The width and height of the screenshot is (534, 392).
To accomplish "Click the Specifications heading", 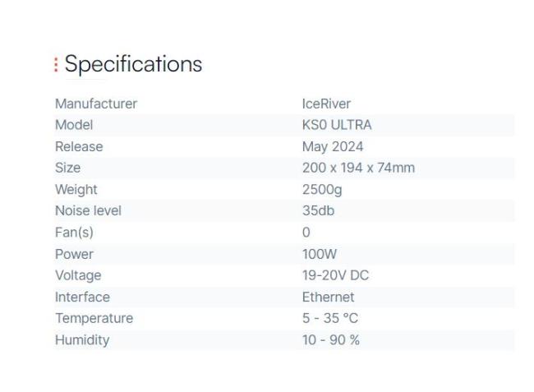I will [133, 64].
